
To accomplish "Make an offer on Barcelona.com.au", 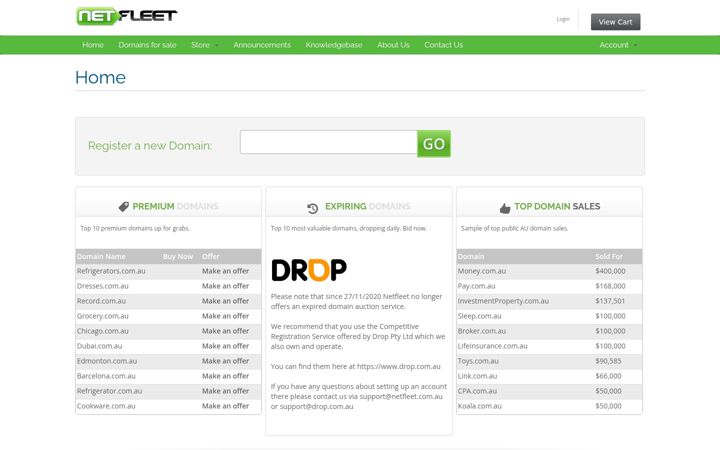I will point(225,376).
